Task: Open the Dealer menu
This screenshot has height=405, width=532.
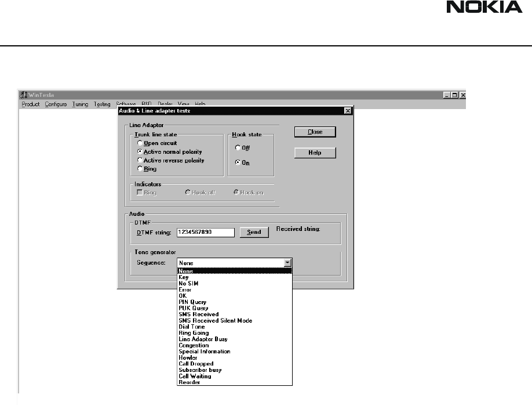Action: [x=165, y=104]
